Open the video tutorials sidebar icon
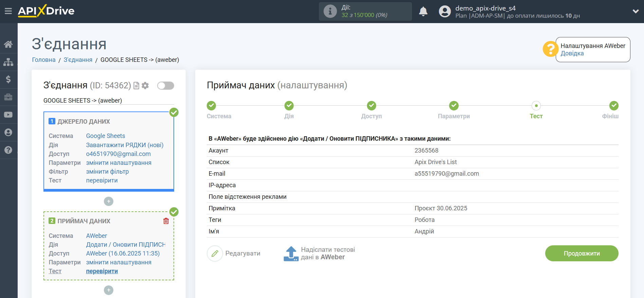The height and width of the screenshot is (298, 644). click(x=8, y=115)
